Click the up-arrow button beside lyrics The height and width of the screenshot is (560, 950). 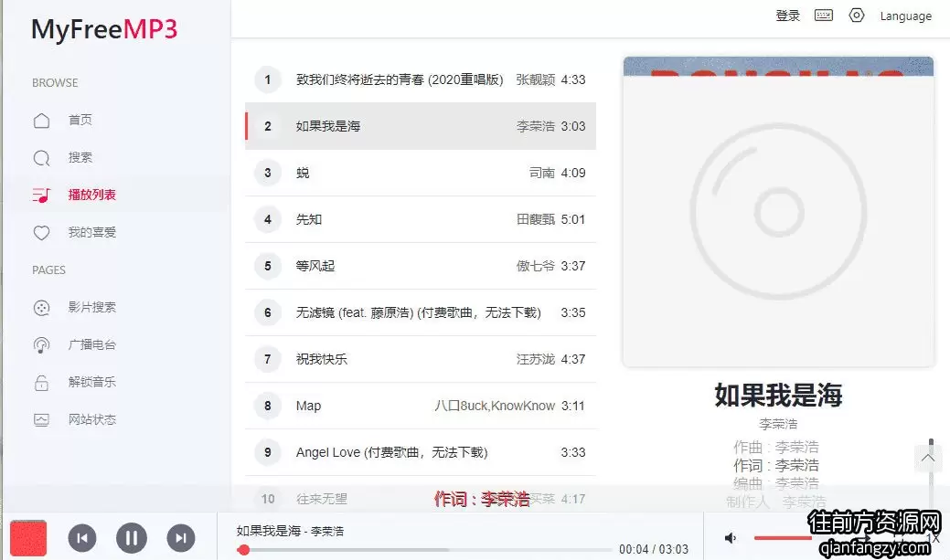pos(928,459)
